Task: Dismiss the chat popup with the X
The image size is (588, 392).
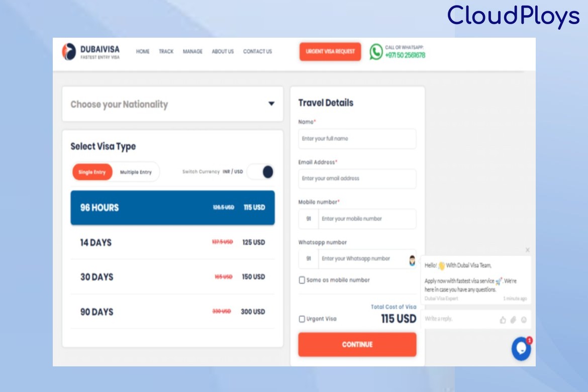Action: pos(527,250)
